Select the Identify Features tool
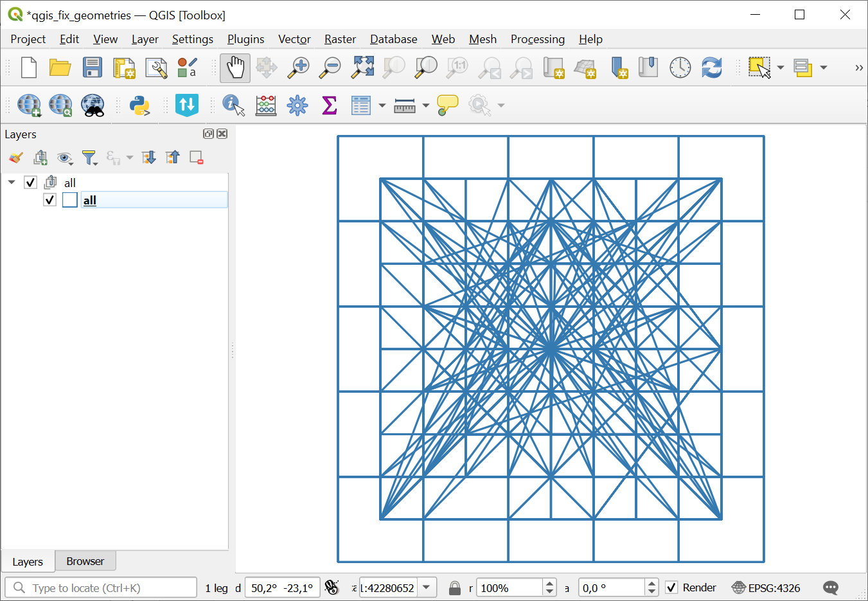Viewport: 868px width, 601px height. [233, 105]
